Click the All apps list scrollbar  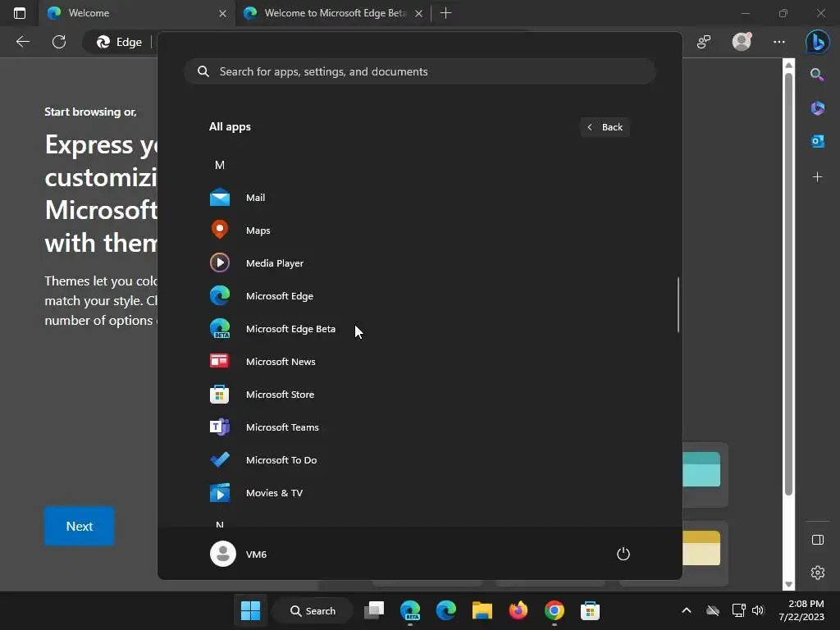(x=678, y=304)
